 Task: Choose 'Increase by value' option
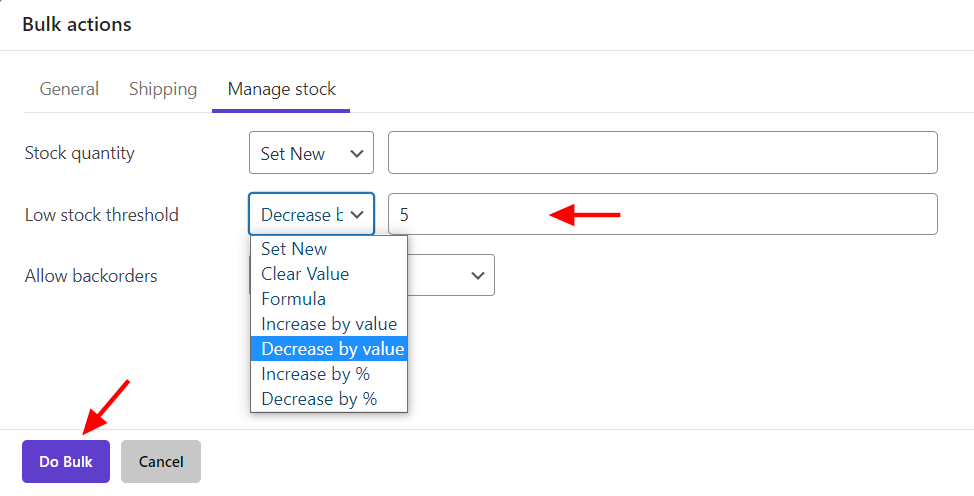coord(328,324)
